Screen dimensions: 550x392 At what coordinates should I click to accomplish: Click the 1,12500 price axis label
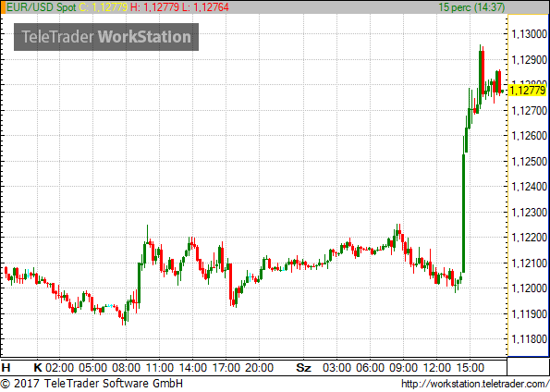[x=530, y=161]
